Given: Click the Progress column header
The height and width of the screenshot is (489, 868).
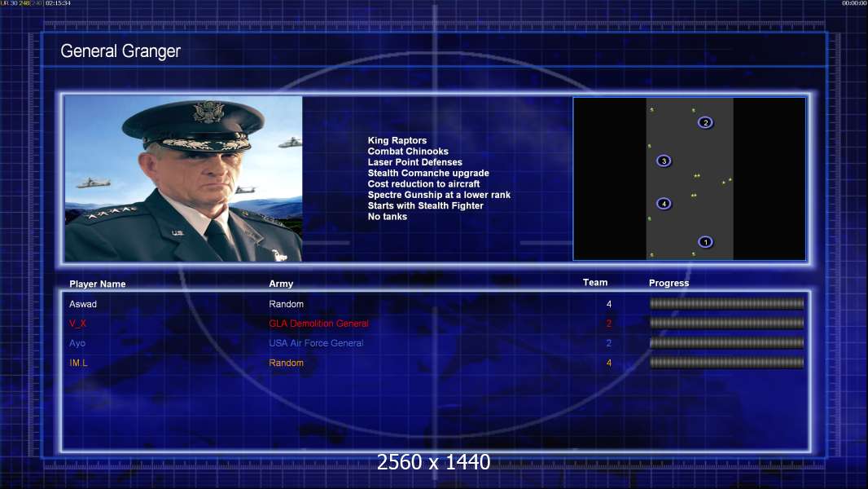Looking at the screenshot, I should point(669,283).
